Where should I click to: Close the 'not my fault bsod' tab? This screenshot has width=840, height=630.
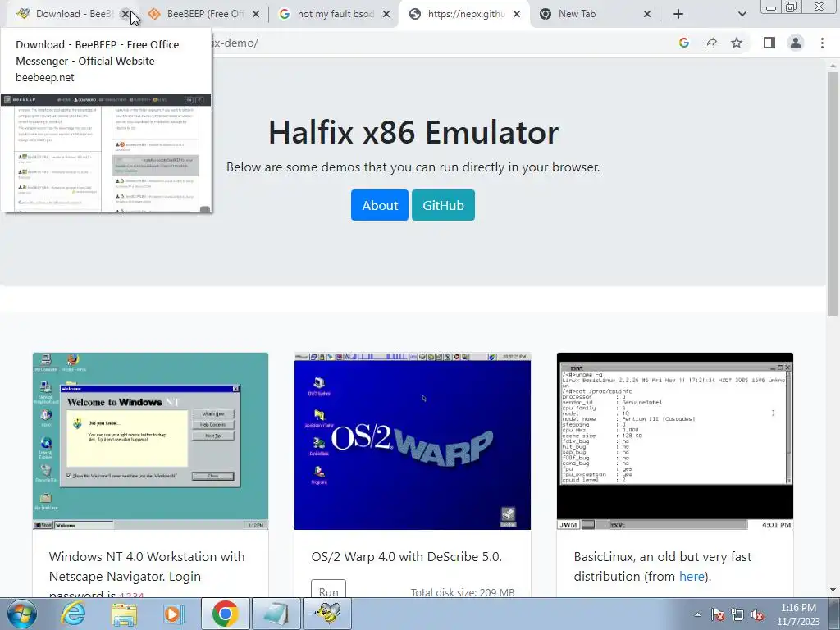[386, 15]
